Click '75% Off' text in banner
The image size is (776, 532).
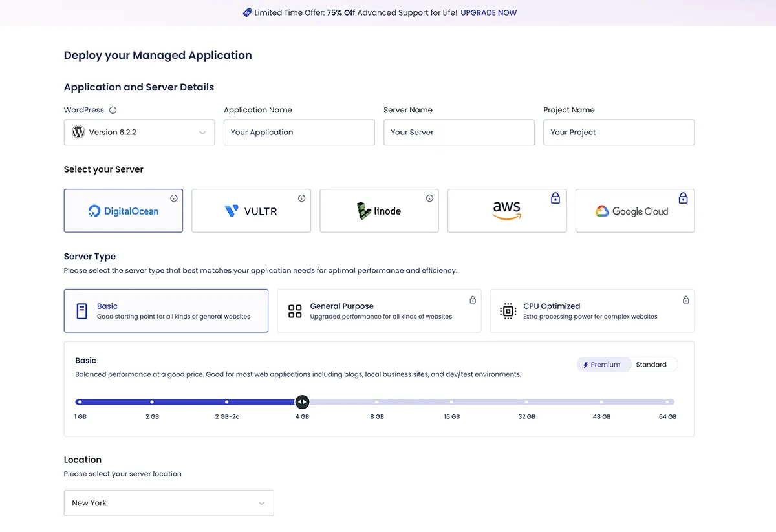[341, 12]
